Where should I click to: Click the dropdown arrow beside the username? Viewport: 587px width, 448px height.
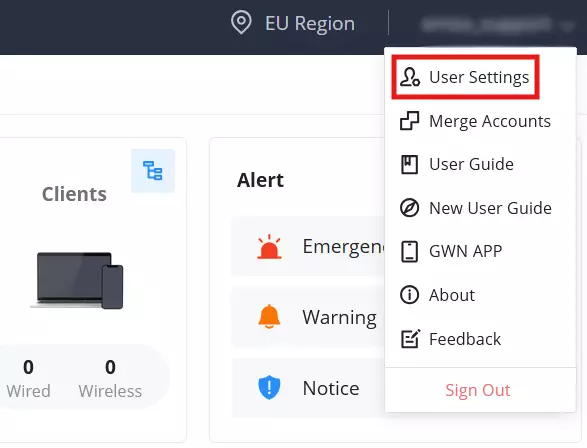pyautogui.click(x=567, y=26)
